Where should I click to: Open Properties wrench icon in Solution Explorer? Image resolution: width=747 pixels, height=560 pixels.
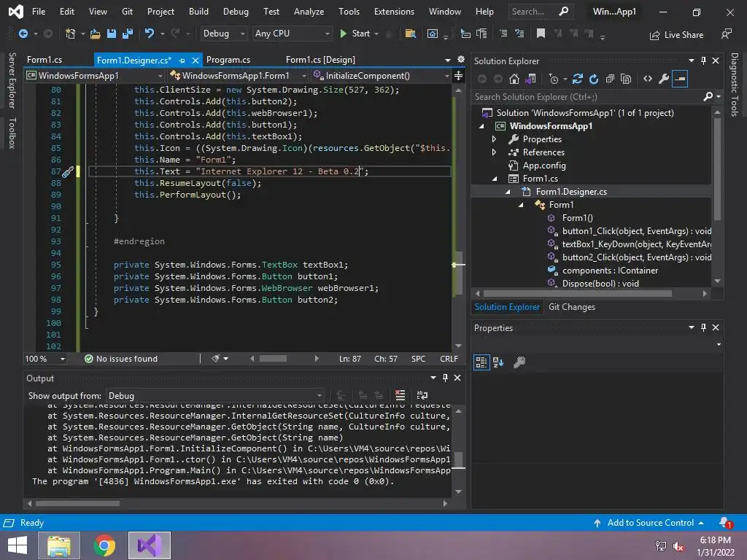(664, 79)
